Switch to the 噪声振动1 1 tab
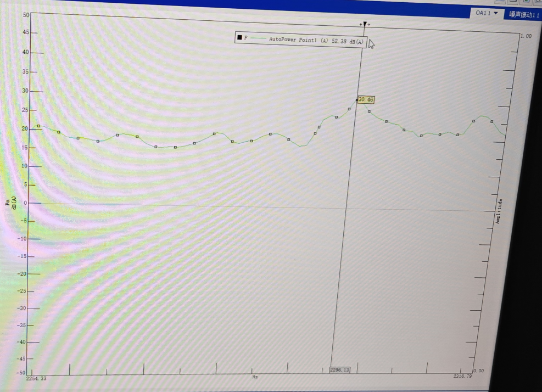Image resolution: width=542 pixels, height=392 pixels. [524, 14]
